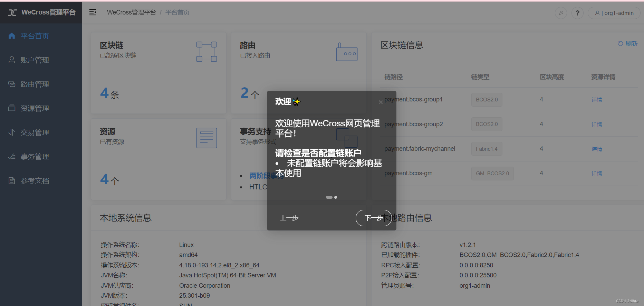Click the user icon next to 账户管理
The image size is (644, 306).
[x=12, y=60]
